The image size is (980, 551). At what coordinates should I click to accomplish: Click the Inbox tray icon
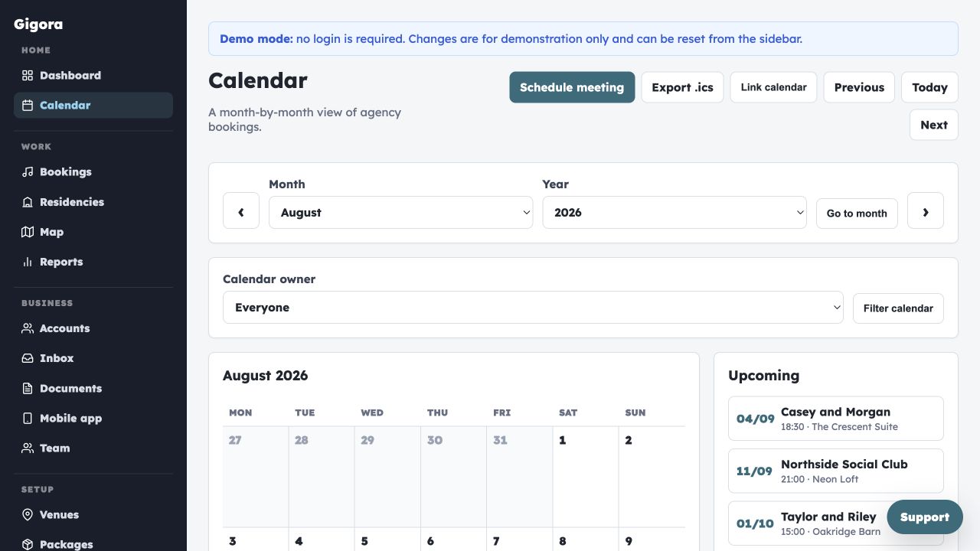pos(28,357)
